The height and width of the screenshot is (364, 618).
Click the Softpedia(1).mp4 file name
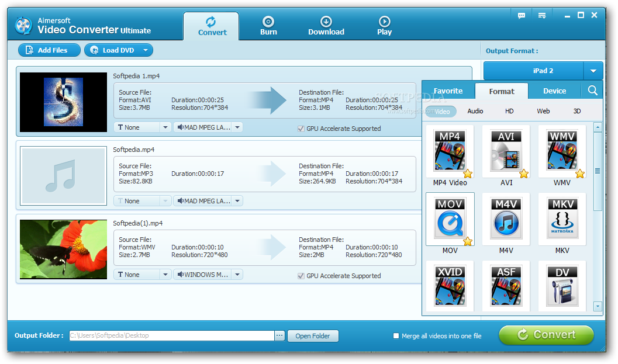[137, 223]
